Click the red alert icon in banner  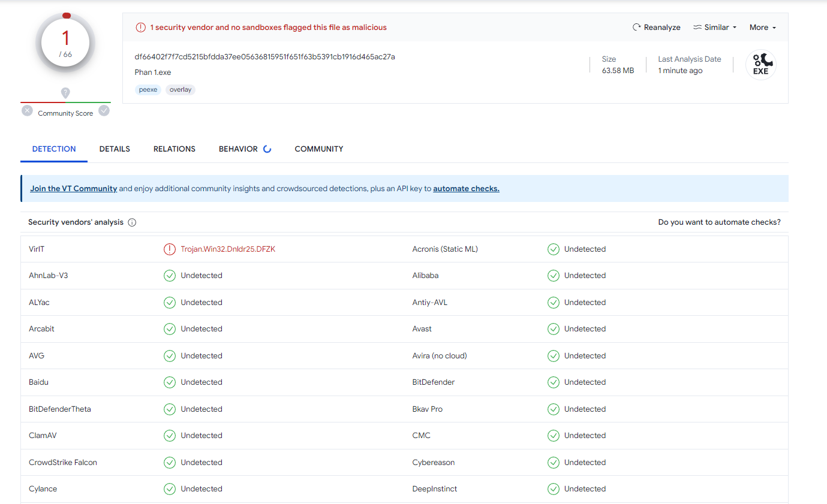(140, 28)
